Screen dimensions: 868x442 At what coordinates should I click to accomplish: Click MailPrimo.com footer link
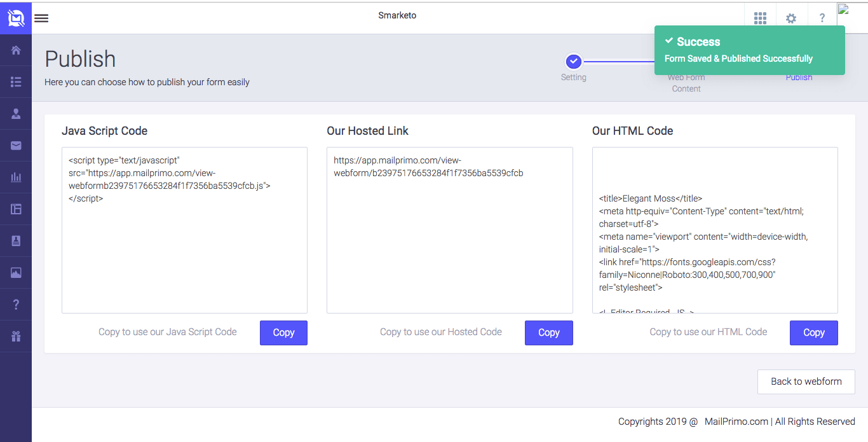point(736,421)
